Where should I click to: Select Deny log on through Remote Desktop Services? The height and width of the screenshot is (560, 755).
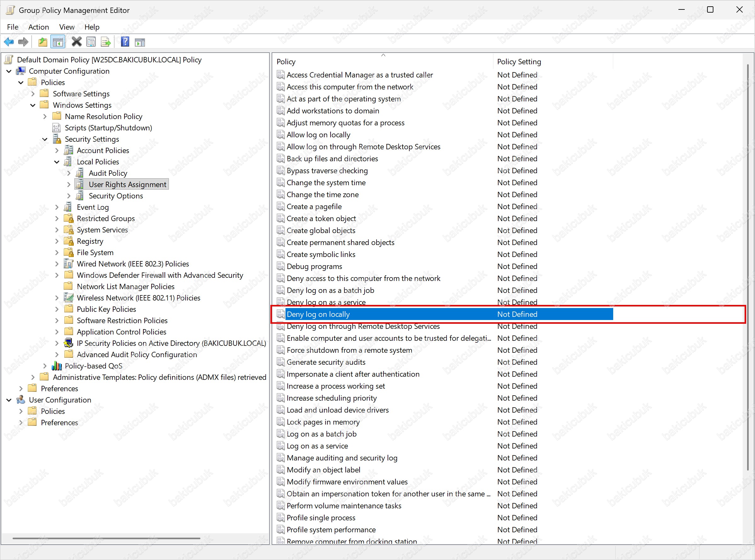tap(363, 326)
